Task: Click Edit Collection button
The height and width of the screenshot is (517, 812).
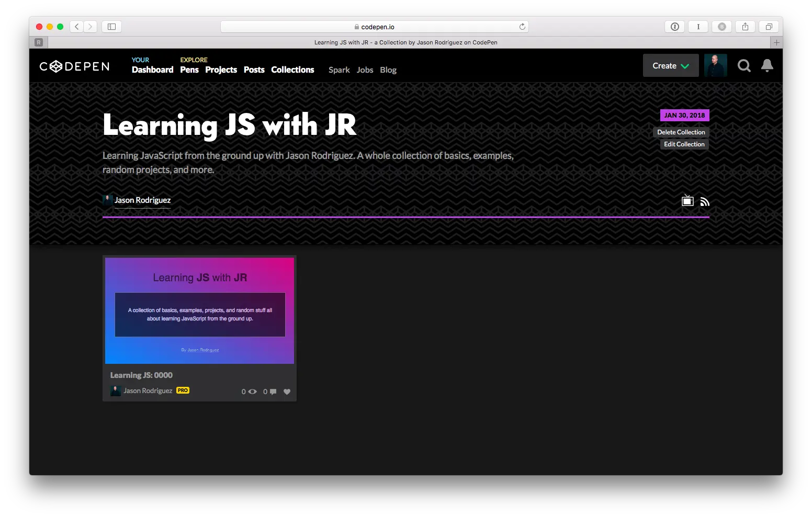Action: point(684,144)
